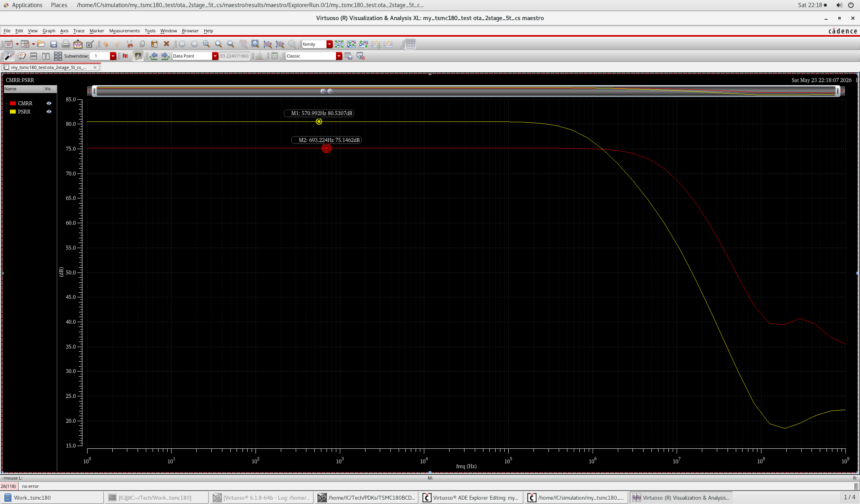
Task: Click the previous data point arrow
Action: [x=154, y=56]
